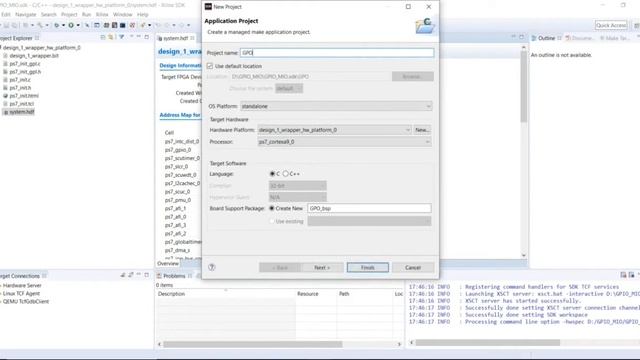Open Use existing BSP dropdown
This screenshot has width=640, height=360.
coord(369,221)
